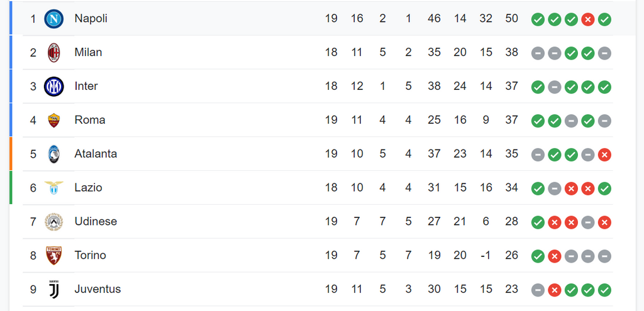The height and width of the screenshot is (311, 644).
Task: Click the Lazio eagle crest
Action: [x=54, y=188]
